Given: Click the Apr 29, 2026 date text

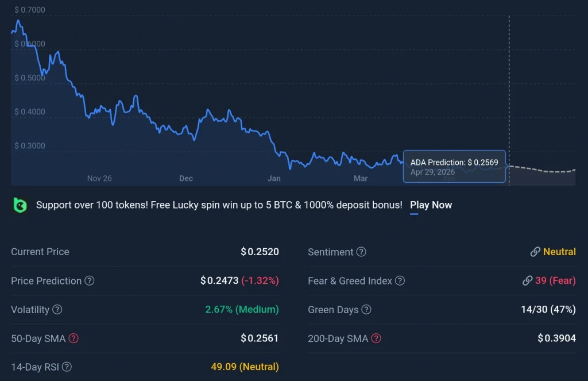Looking at the screenshot, I should [x=432, y=172].
